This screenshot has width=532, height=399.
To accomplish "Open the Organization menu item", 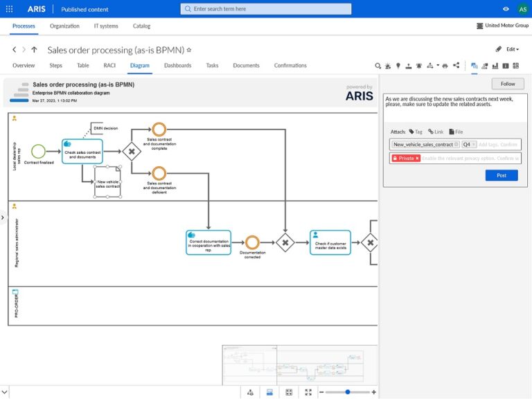I will [x=64, y=26].
